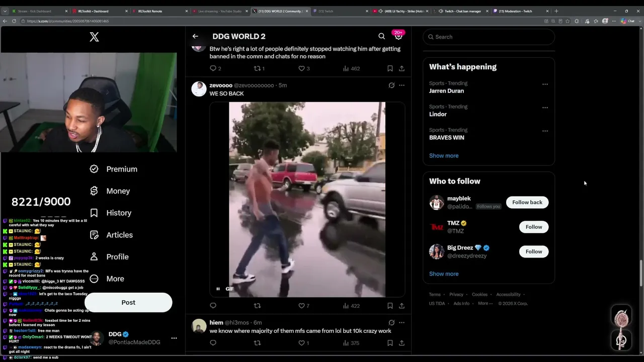The height and width of the screenshot is (362, 644).
Task: Open DDG account switcher menu
Action: (x=174, y=338)
